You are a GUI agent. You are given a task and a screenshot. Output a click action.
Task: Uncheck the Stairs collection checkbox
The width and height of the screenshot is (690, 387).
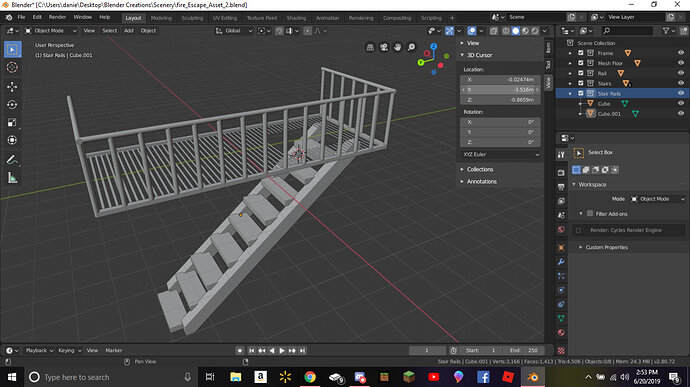tap(580, 83)
